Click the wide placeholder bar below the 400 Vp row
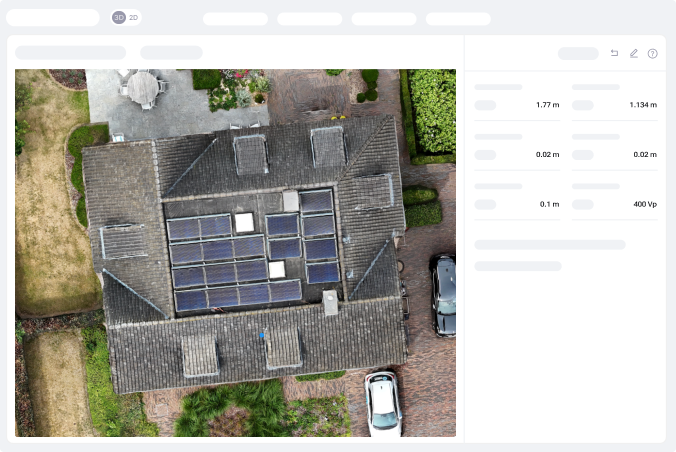676x452 pixels. pos(549,244)
